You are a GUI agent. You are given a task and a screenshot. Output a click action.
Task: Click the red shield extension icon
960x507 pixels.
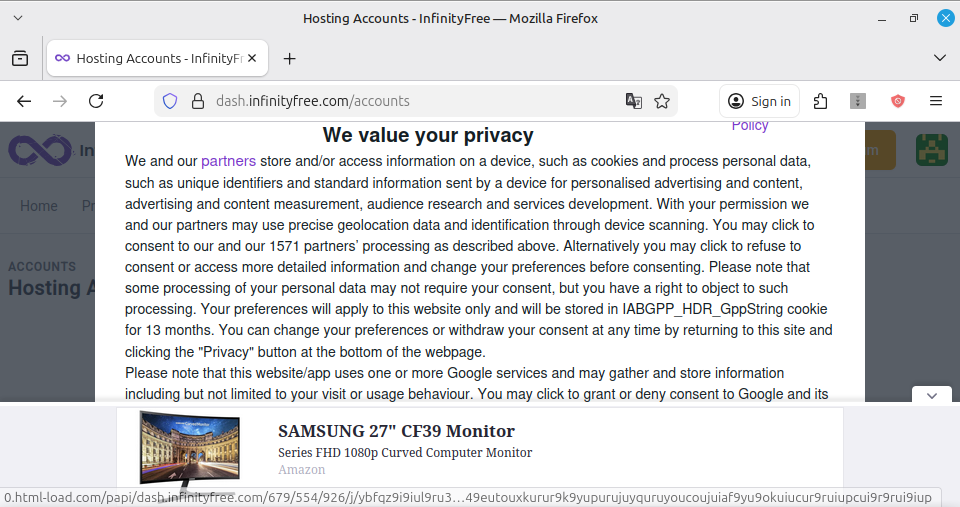click(x=898, y=101)
